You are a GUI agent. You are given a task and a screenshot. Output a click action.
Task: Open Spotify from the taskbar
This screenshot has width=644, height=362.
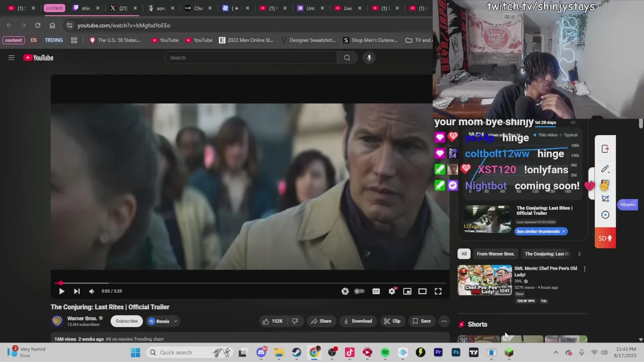(x=385, y=352)
